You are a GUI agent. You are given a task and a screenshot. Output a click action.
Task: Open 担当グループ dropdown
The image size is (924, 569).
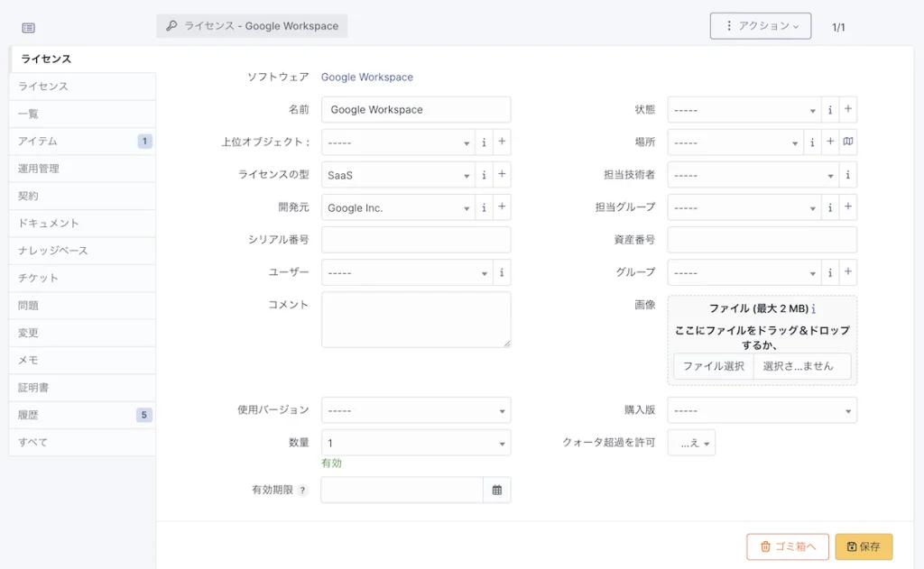point(744,207)
